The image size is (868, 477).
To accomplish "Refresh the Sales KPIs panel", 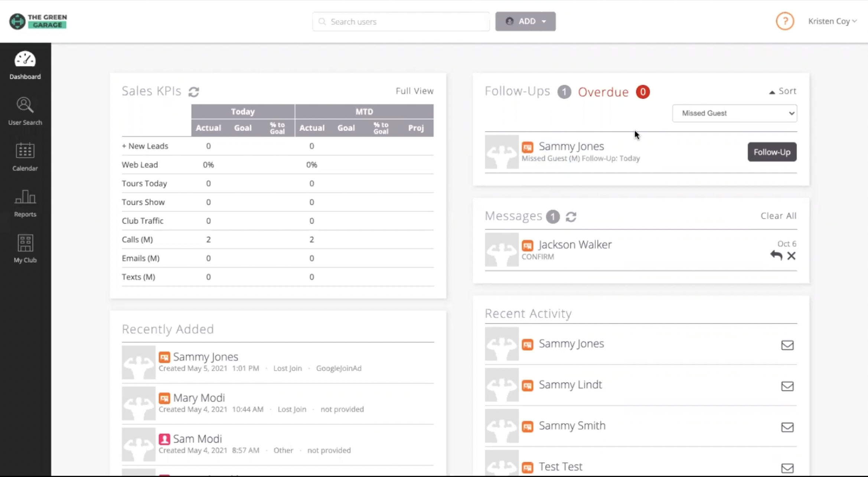I will pyautogui.click(x=194, y=92).
